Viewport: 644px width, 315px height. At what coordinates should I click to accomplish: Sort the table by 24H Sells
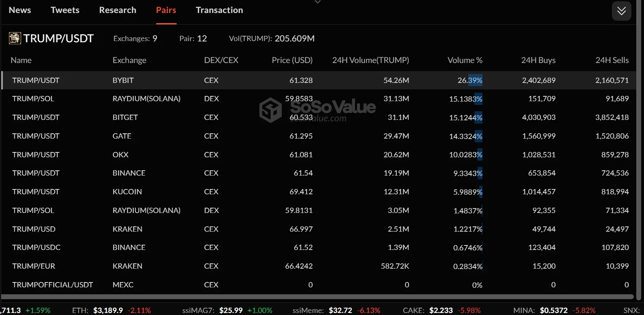click(612, 60)
